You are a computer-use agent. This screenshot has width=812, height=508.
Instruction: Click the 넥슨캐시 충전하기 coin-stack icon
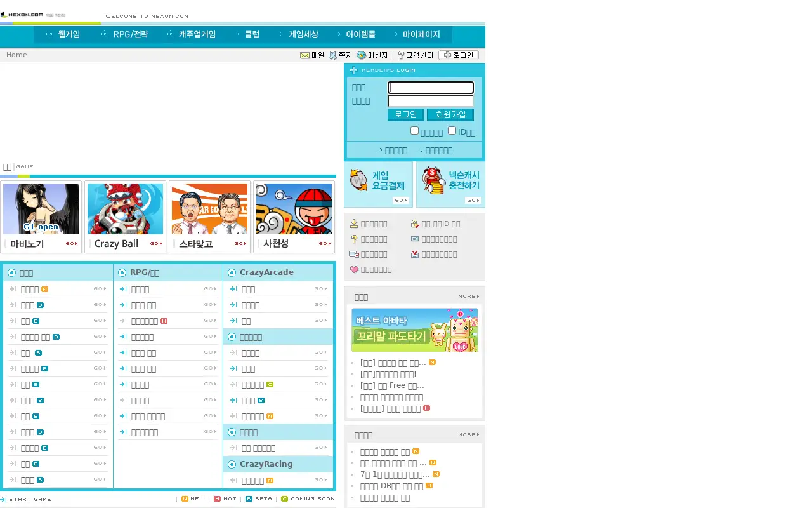434,180
